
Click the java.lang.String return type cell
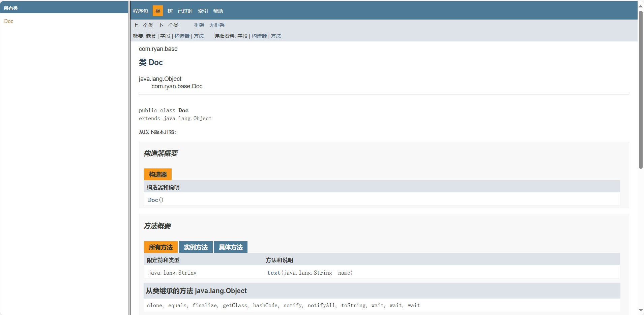point(173,273)
